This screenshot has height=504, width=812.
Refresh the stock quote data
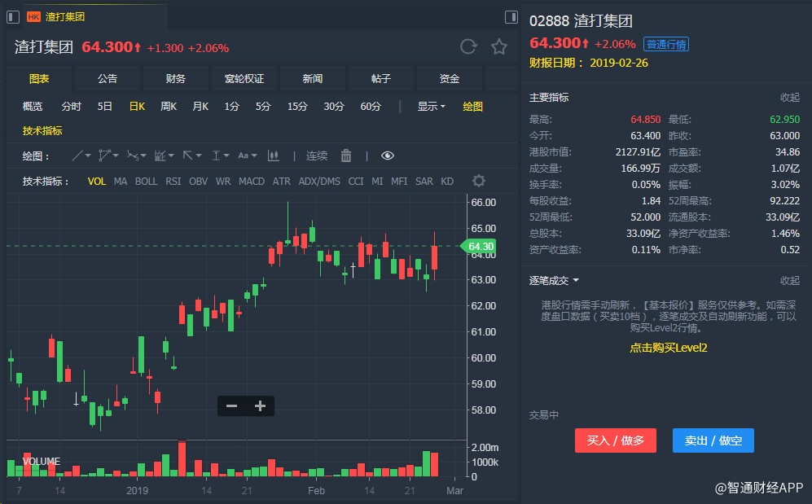tap(468, 46)
